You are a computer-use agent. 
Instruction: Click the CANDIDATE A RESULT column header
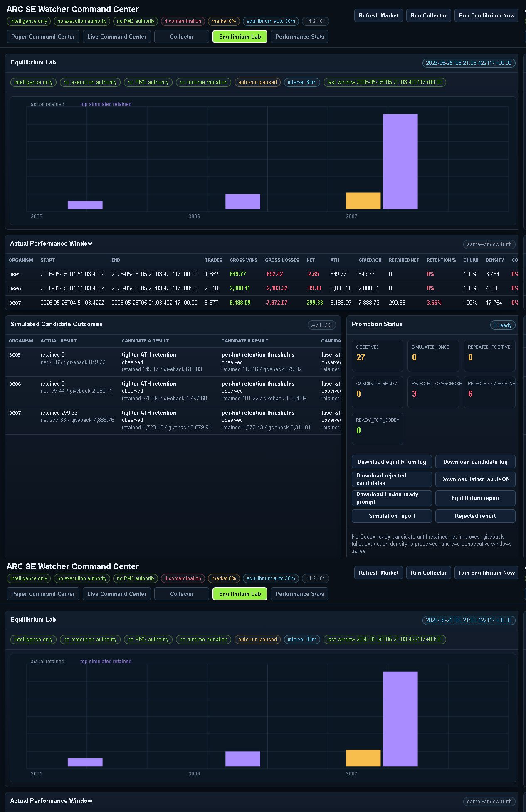pos(145,341)
